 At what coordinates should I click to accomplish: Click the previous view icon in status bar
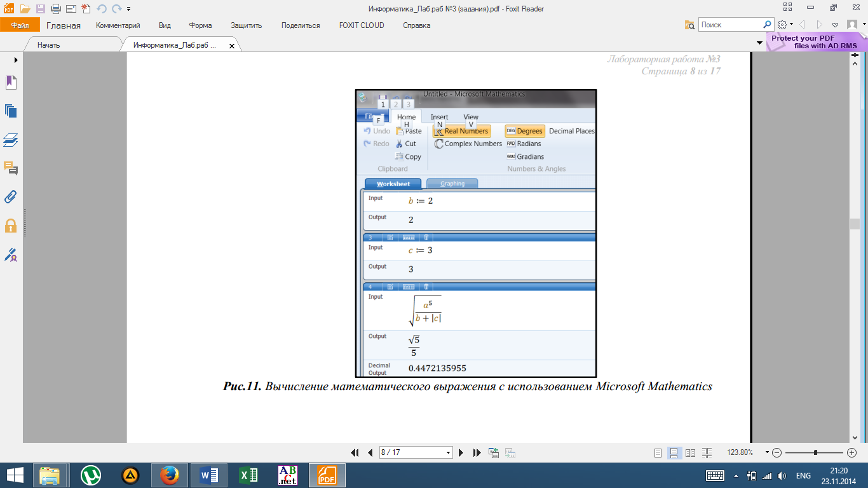[494, 453]
